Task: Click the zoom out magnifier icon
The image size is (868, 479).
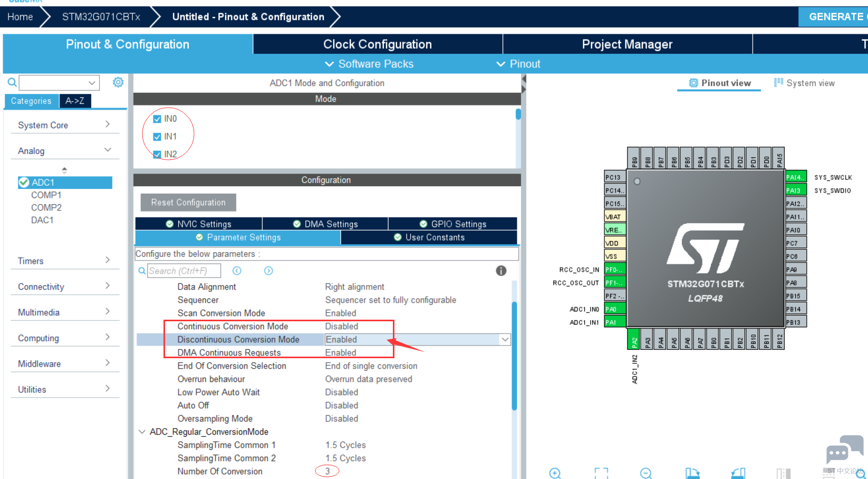Action: (x=646, y=473)
